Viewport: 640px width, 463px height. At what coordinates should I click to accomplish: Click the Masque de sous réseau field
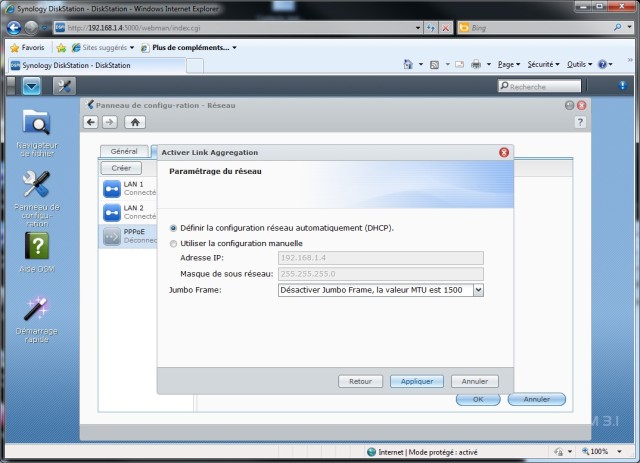(x=380, y=274)
